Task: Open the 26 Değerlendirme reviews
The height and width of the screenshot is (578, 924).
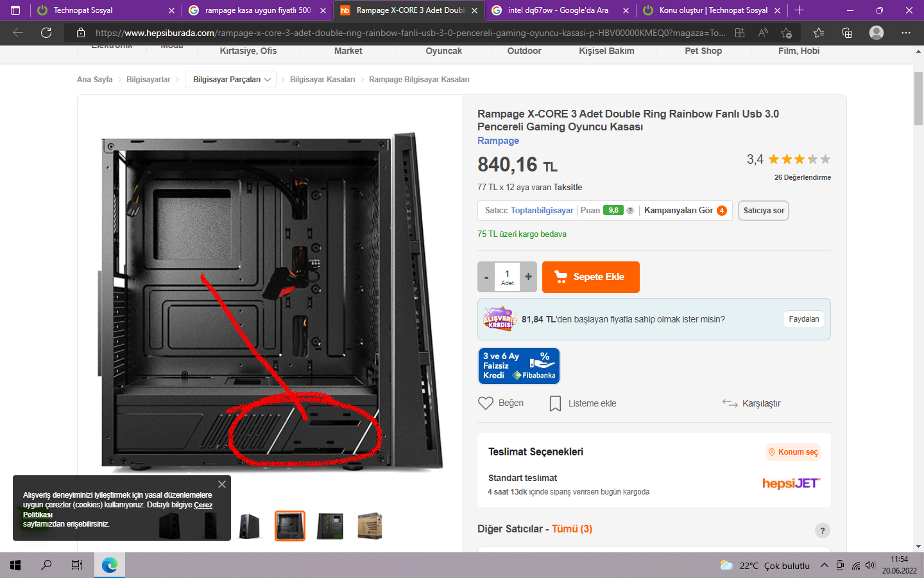Action: (x=803, y=177)
